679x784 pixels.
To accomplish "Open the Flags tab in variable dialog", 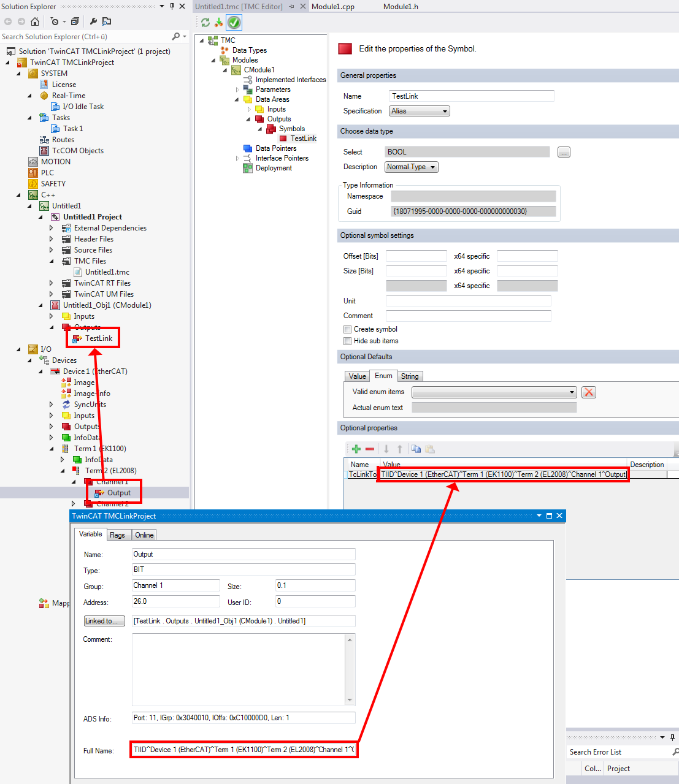I will pyautogui.click(x=117, y=535).
